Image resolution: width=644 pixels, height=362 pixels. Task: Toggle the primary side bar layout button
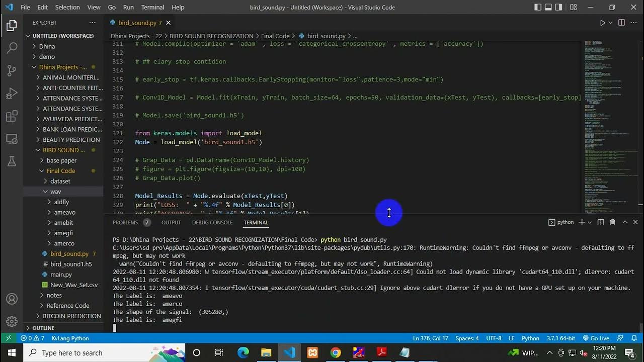(538, 7)
